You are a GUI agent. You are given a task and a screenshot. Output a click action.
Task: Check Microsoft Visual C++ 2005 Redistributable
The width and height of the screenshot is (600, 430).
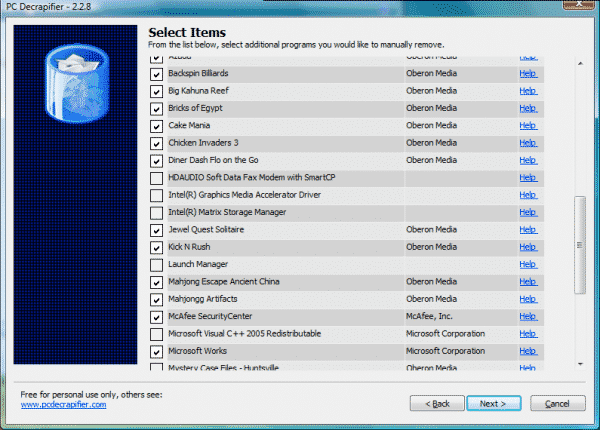point(156,334)
